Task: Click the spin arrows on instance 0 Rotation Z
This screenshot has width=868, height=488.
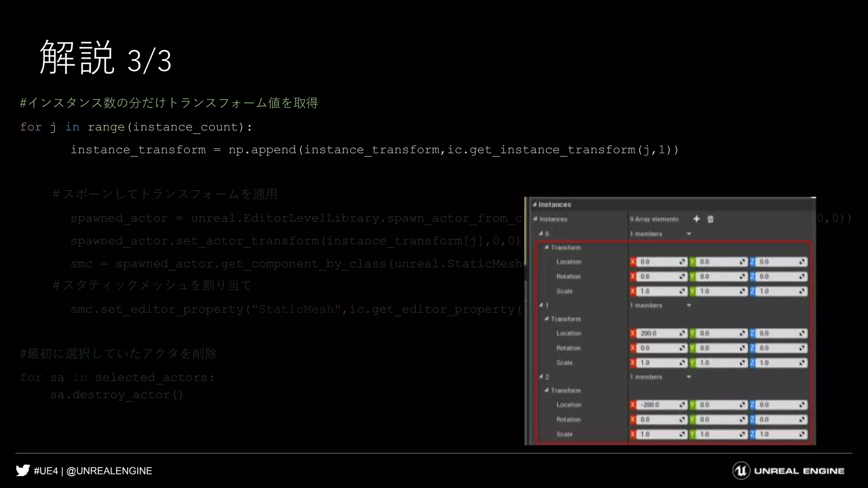Action: [802, 277]
